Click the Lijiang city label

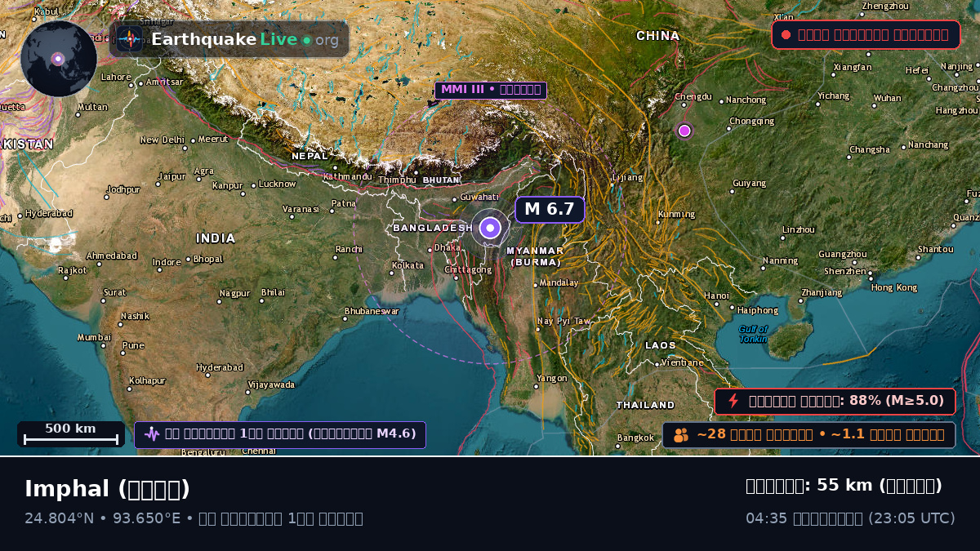point(627,177)
